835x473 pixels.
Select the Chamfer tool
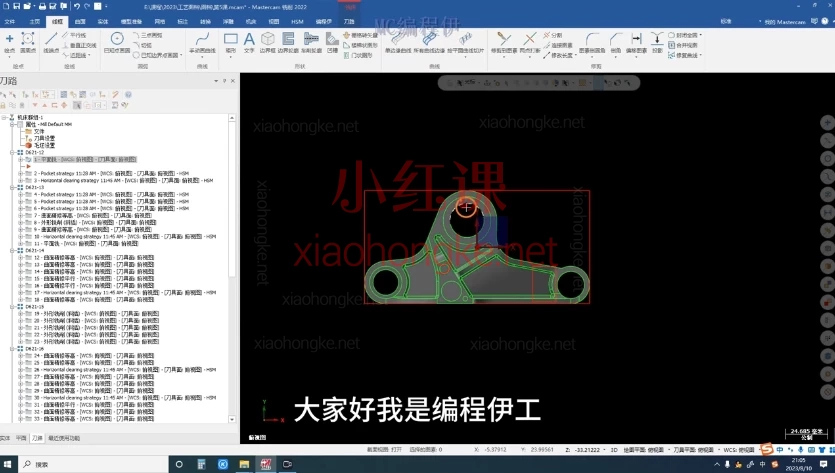(616, 43)
